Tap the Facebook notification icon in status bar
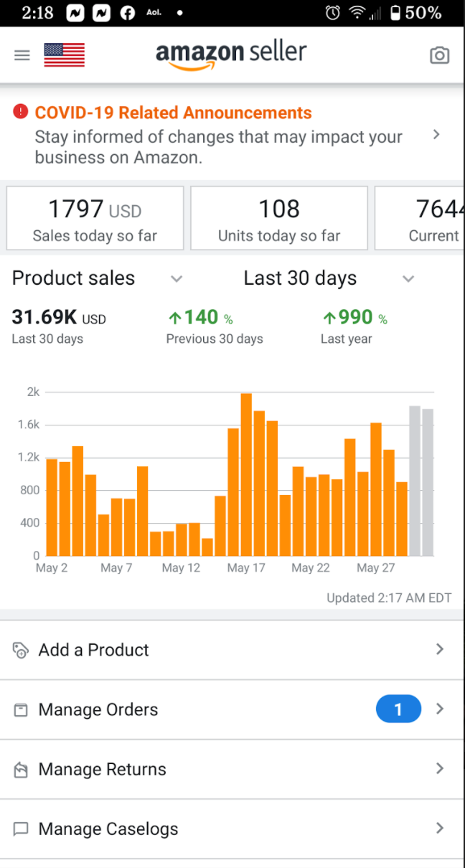 (128, 13)
